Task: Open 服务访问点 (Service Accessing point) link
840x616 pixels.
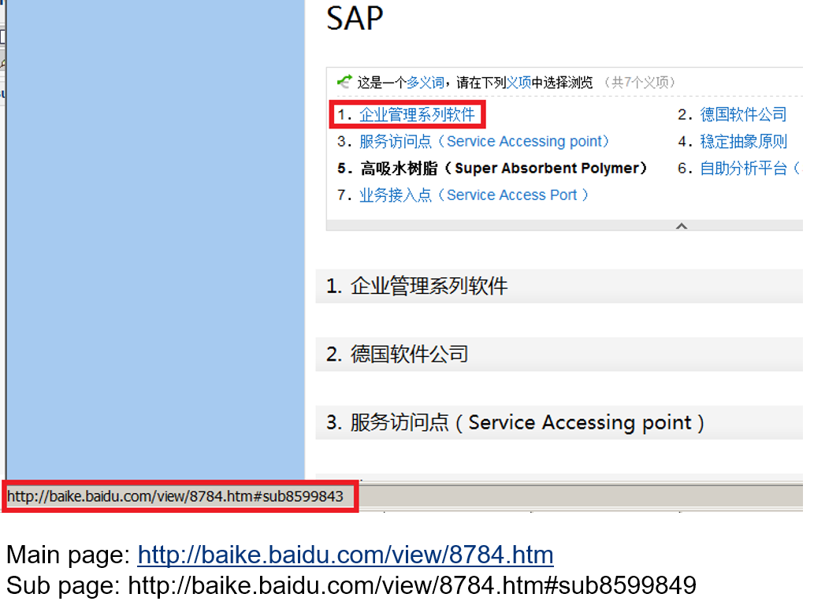Action: [x=485, y=142]
